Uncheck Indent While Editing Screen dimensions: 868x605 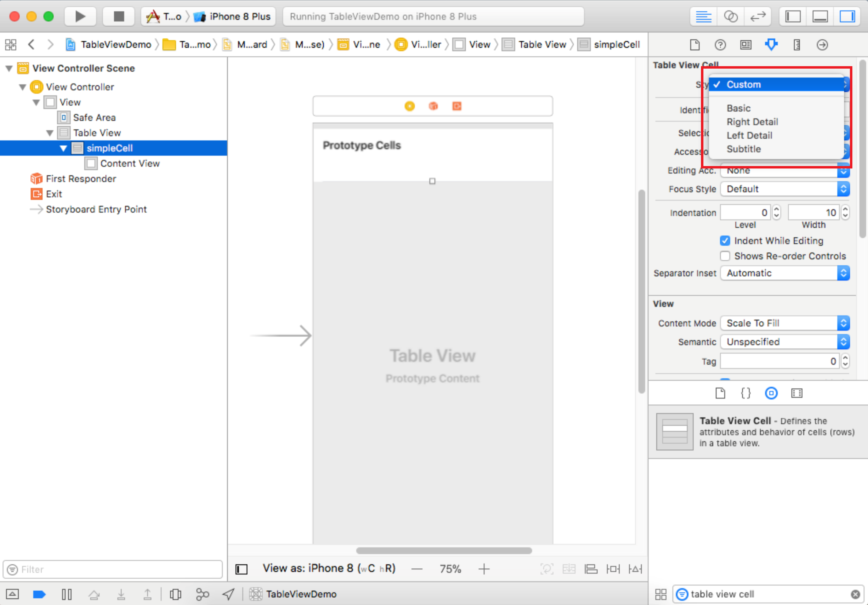tap(725, 241)
